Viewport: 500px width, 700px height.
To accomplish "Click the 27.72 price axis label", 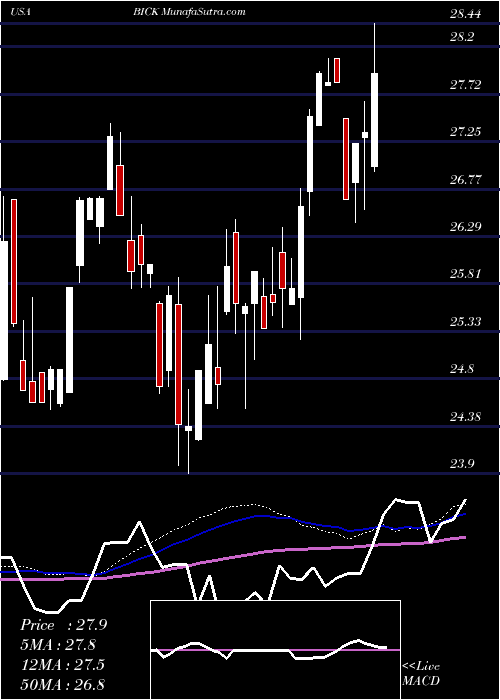I will coord(466,84).
